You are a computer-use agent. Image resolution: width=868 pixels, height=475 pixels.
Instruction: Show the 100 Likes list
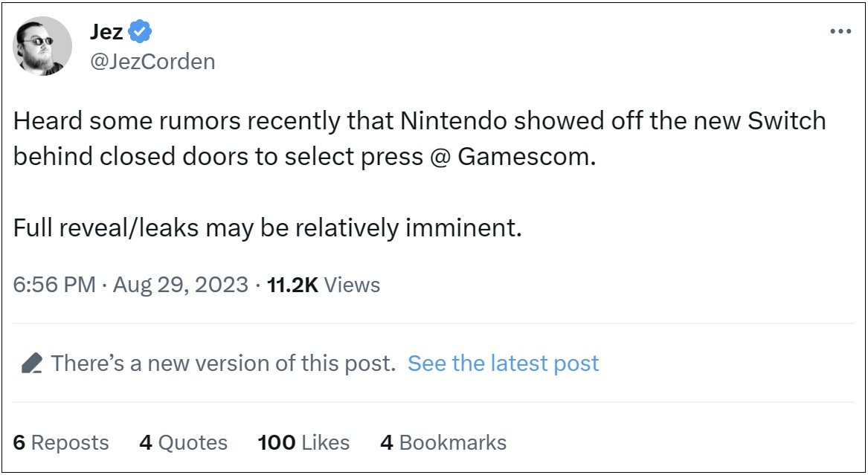303,443
